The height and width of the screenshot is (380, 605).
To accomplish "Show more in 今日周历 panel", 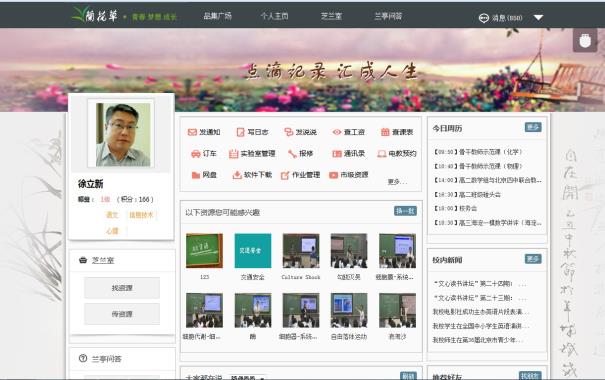I will coord(533,127).
